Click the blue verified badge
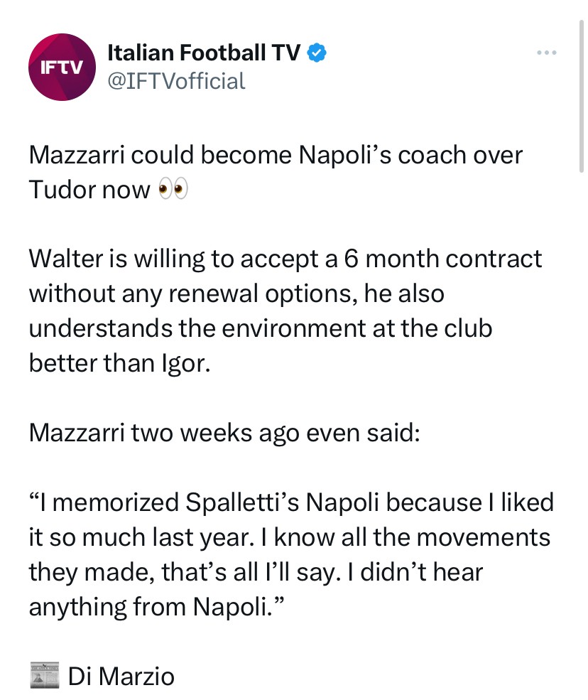Screen dimensions: 588x700 (x=315, y=52)
